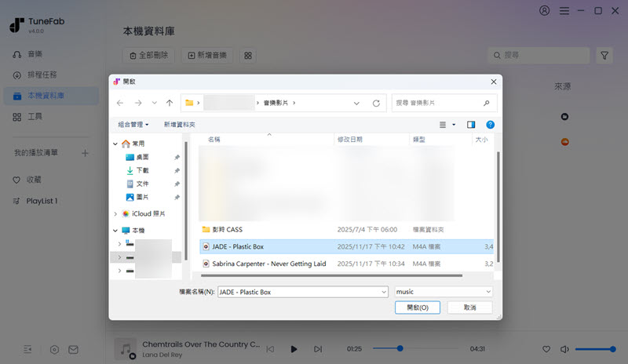Switch TuneFab library to grid view
The height and width of the screenshot is (364, 628).
click(248, 55)
